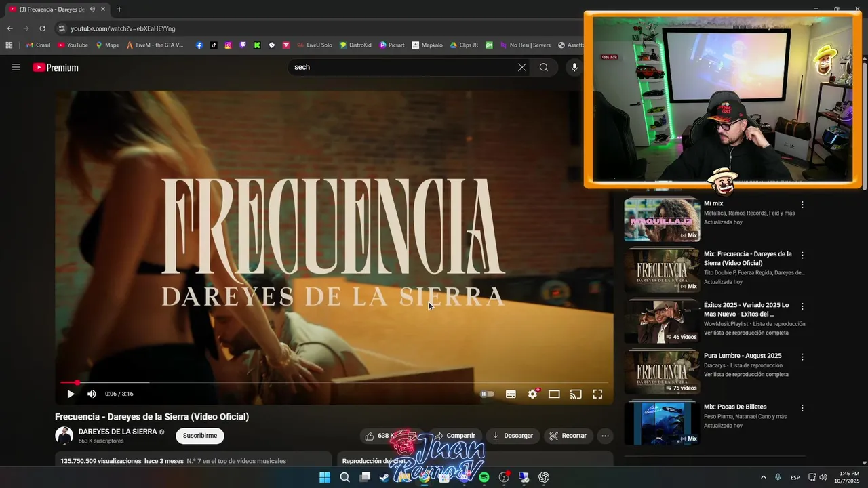
Task: Start voice search with the microphone
Action: point(574,67)
